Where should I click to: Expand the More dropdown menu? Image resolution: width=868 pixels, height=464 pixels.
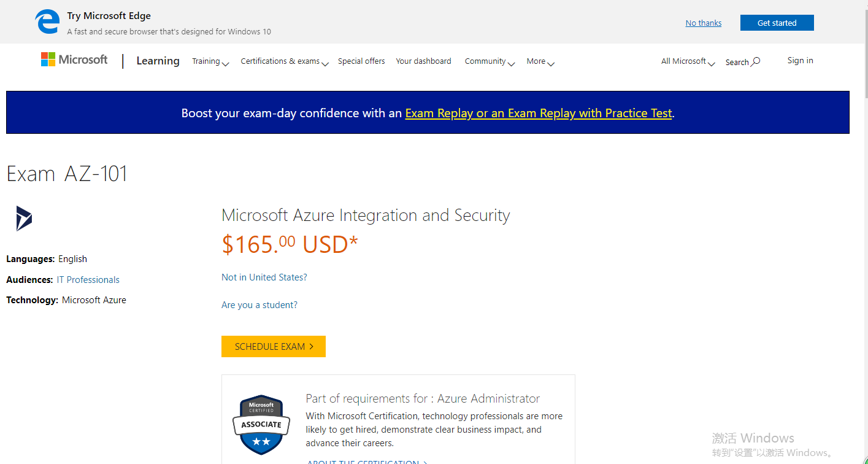[x=540, y=61]
